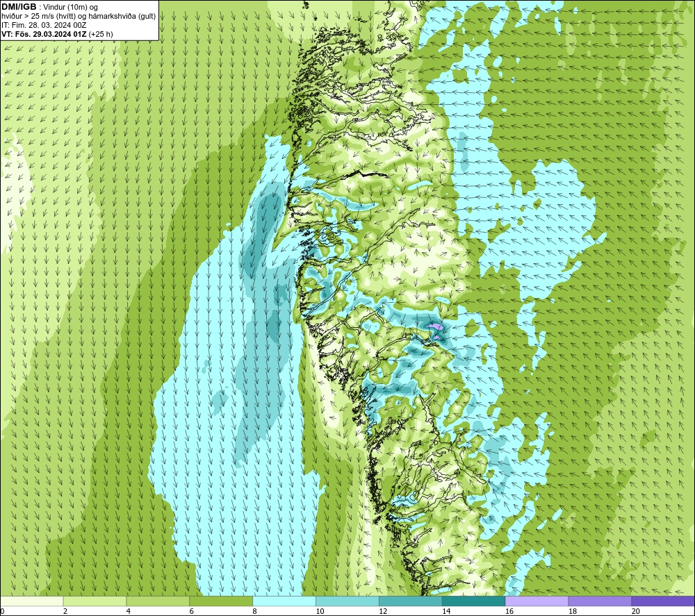Click the 16–18 m/s light purple legend swatch

point(537,601)
